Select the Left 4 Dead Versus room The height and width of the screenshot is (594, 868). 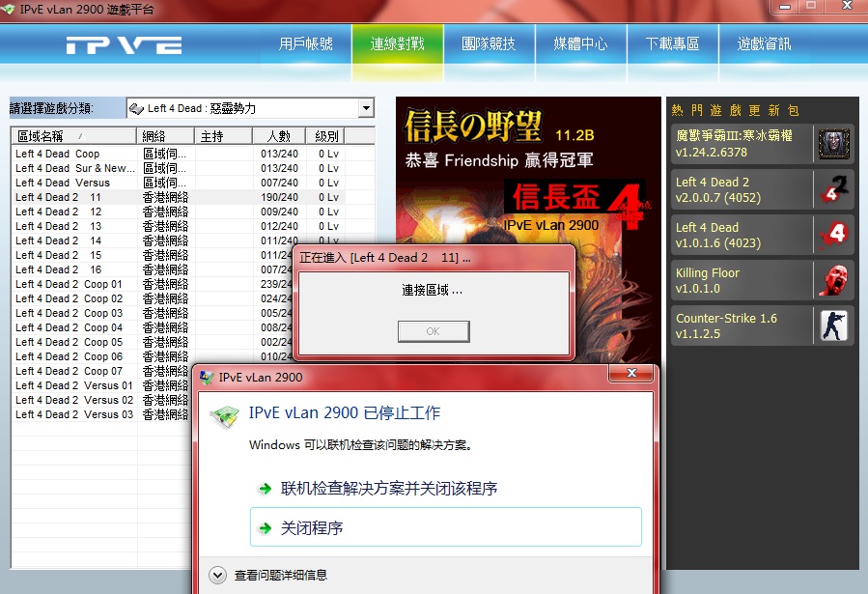[x=177, y=183]
